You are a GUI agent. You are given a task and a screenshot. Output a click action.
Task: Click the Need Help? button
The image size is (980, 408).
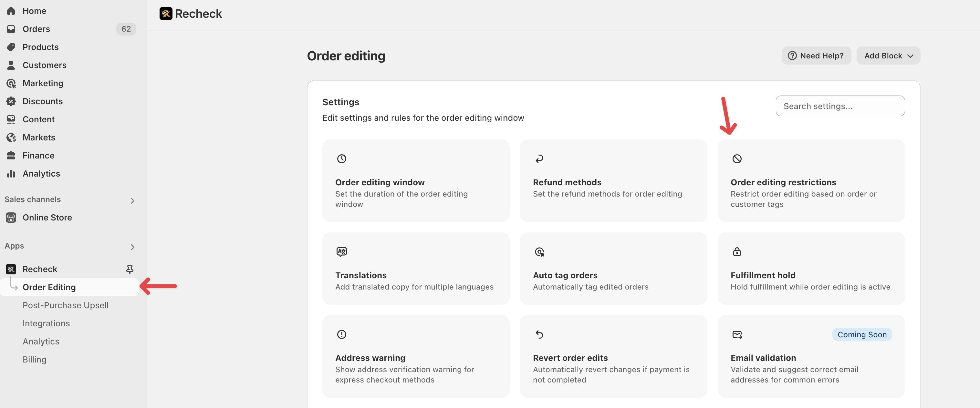(x=817, y=56)
